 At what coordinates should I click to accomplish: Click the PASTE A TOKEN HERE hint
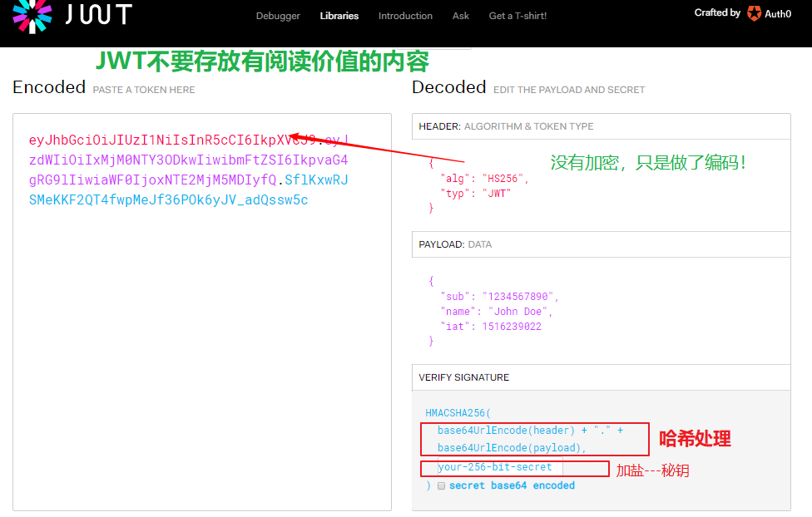point(144,90)
